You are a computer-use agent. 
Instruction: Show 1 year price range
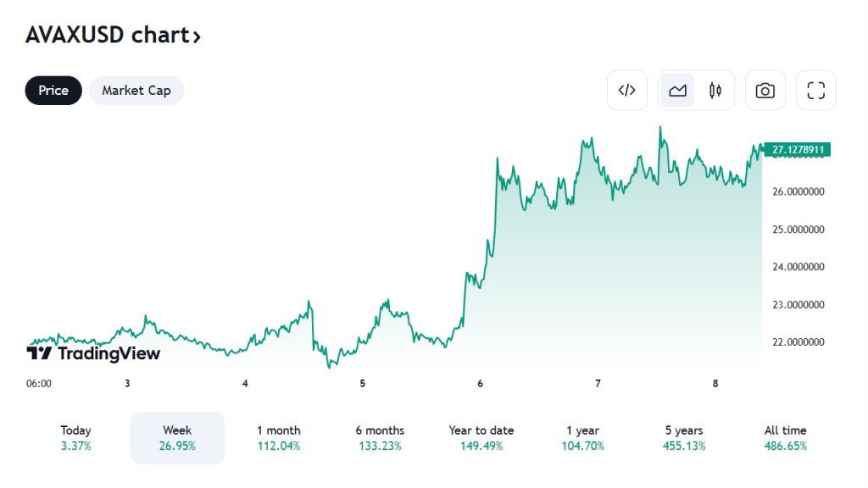582,438
